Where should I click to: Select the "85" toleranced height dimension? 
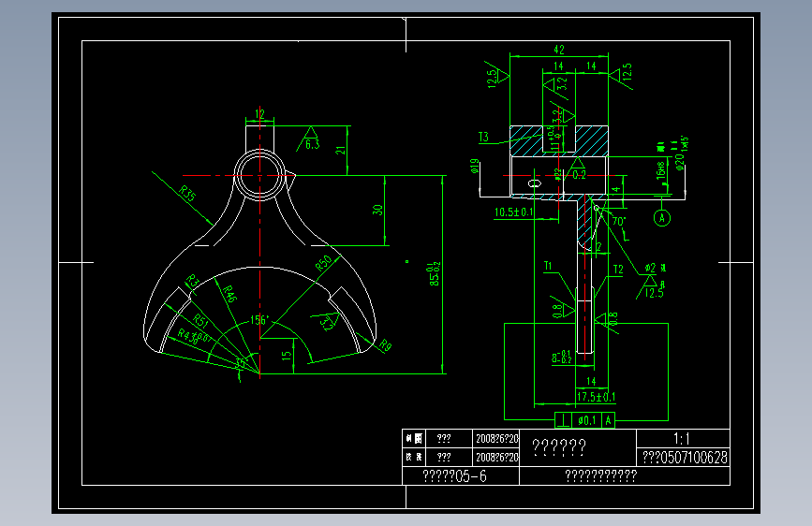435,275
